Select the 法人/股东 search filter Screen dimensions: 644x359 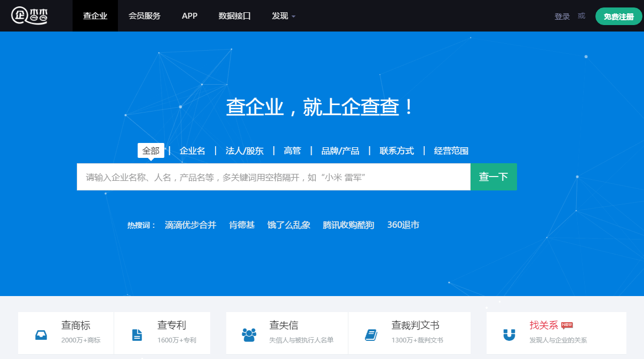(x=244, y=150)
